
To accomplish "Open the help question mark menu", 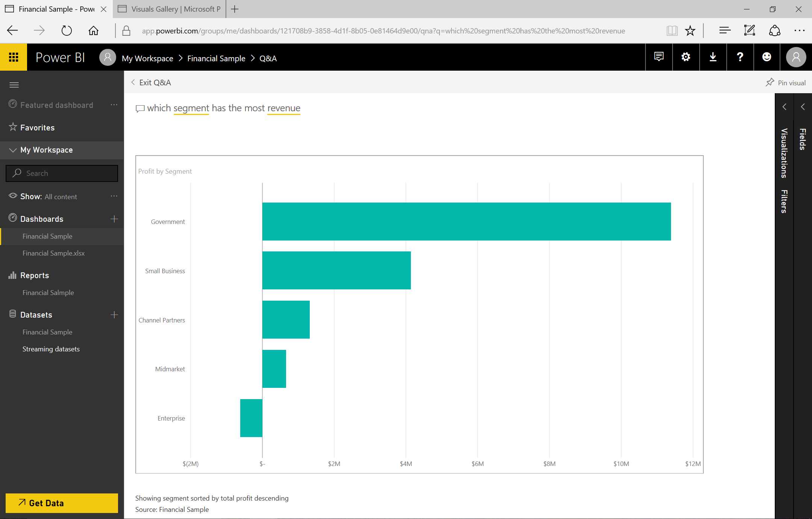I will [x=740, y=57].
